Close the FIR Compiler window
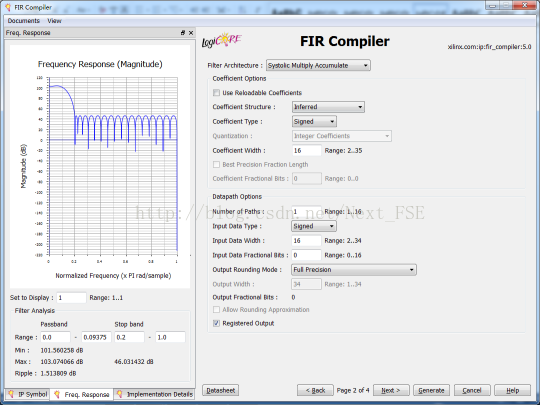The height and width of the screenshot is (405, 540). 525,5
